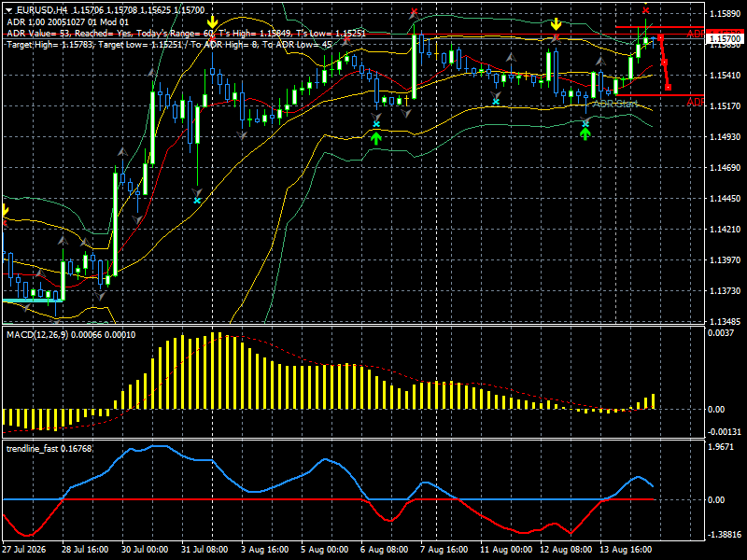Click the green up arrow below the ADR Start label
Image resolution: width=747 pixels, height=560 pixels.
pyautogui.click(x=585, y=134)
